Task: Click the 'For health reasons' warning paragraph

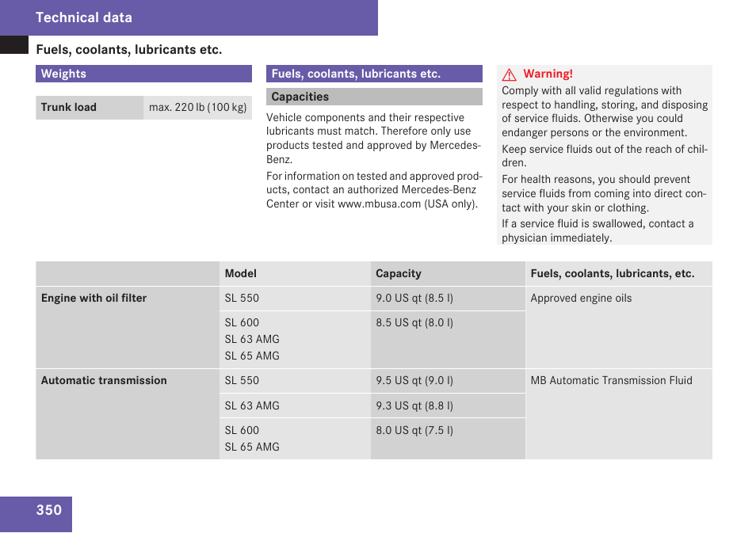Action: point(604,193)
